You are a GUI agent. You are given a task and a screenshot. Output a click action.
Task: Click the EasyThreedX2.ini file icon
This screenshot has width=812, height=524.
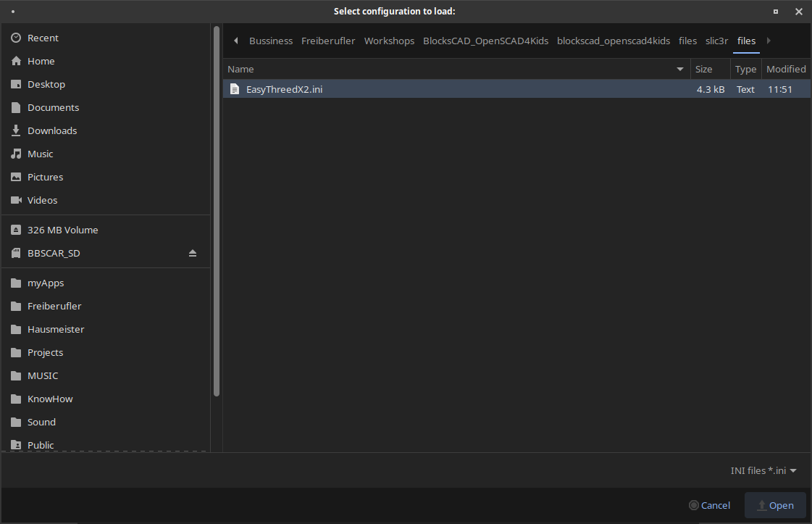click(x=234, y=89)
